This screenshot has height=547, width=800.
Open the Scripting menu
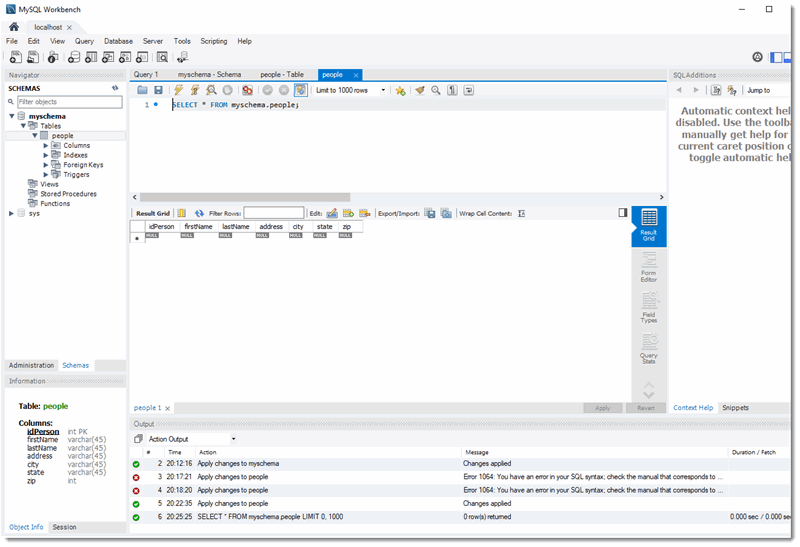(213, 41)
